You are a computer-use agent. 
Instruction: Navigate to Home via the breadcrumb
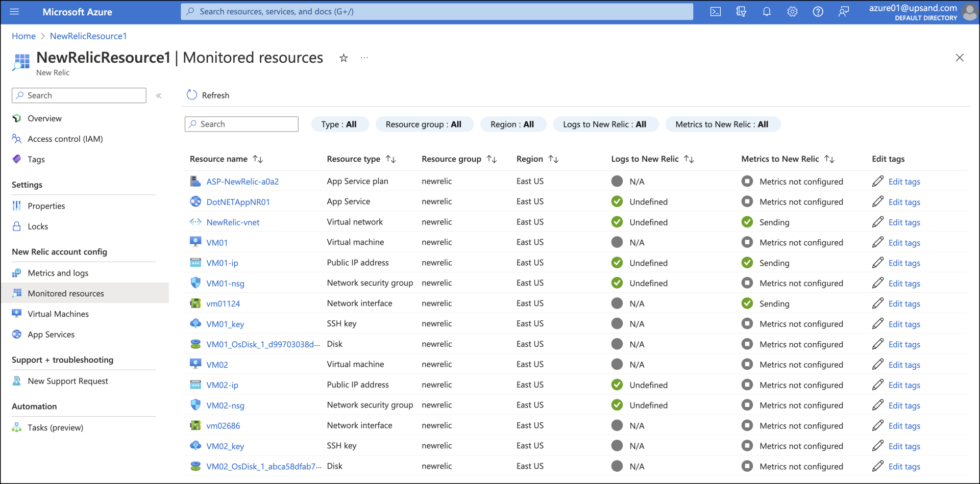[x=23, y=36]
